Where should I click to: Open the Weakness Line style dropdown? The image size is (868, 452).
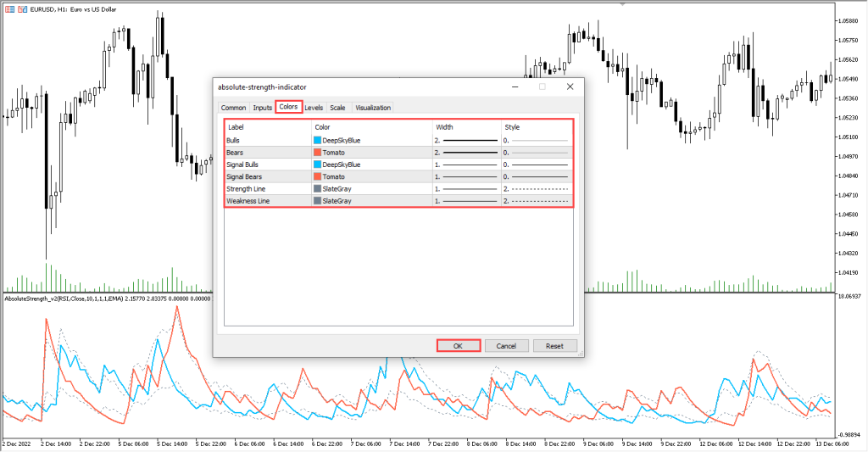[536, 201]
